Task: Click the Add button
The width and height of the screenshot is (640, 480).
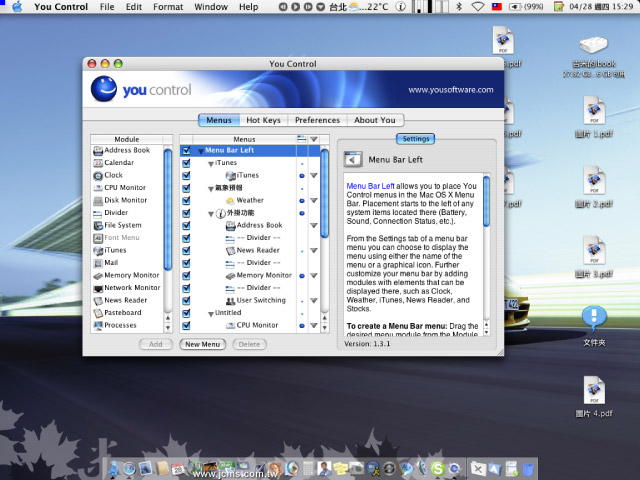Action: [156, 344]
